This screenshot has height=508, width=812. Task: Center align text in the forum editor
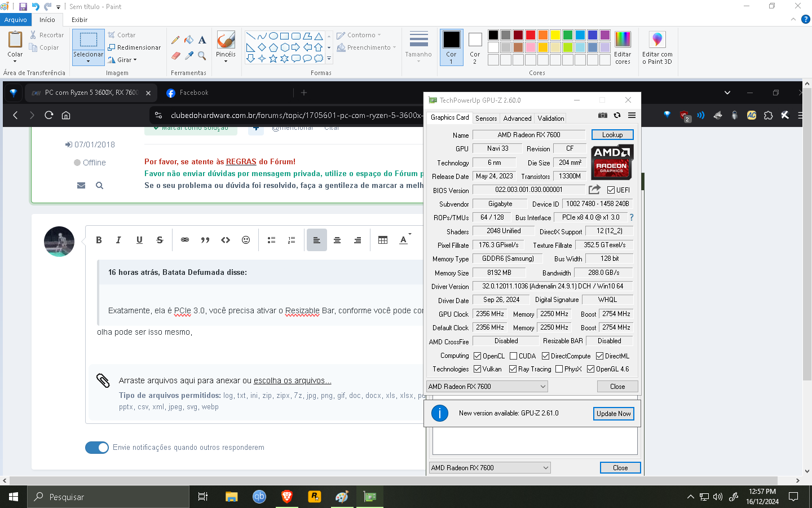[x=337, y=240]
